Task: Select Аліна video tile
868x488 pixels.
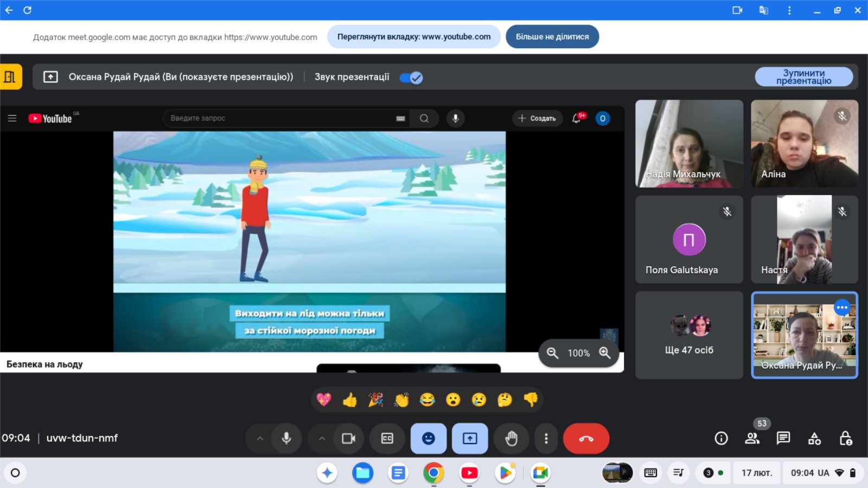Action: pyautogui.click(x=805, y=144)
